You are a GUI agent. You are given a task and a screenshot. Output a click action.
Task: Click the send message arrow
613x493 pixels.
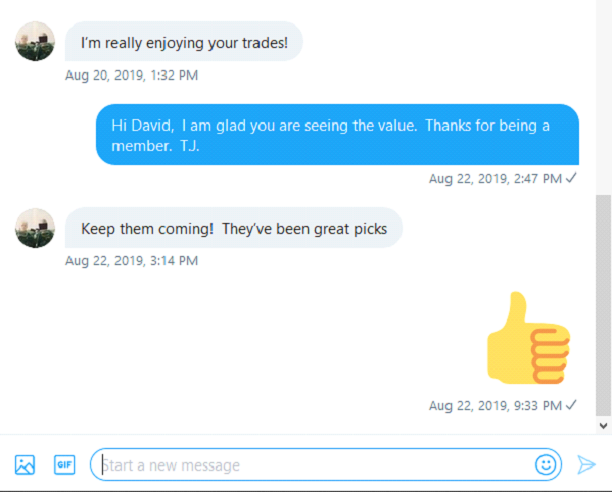[x=586, y=464]
